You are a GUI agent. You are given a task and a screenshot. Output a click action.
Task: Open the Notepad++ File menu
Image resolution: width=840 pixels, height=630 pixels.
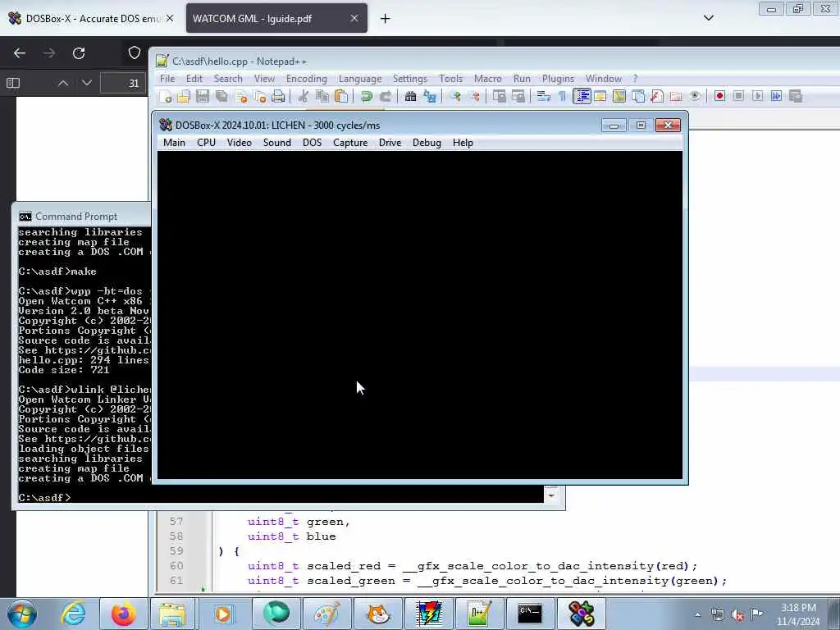click(167, 79)
